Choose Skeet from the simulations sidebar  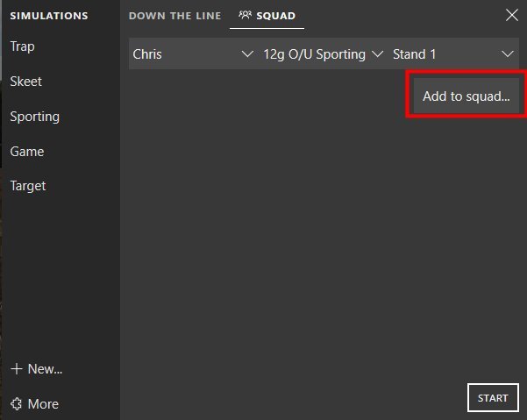point(25,82)
